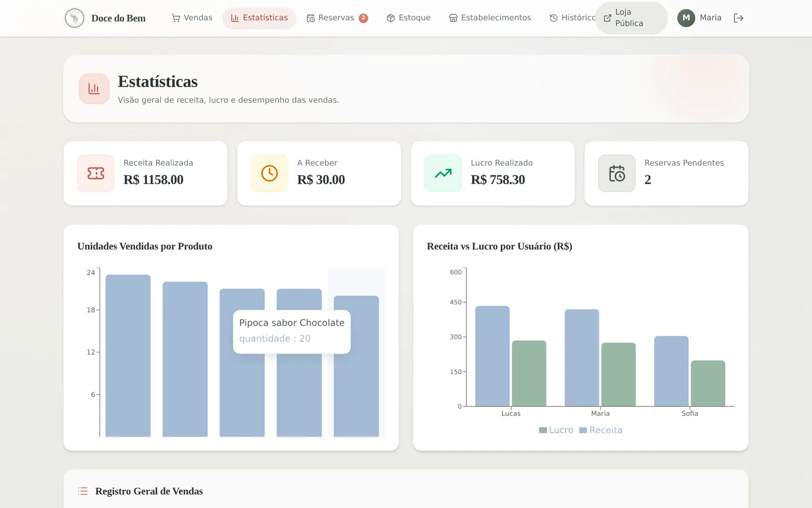Click the logout icon
The image size is (812, 508).
738,18
